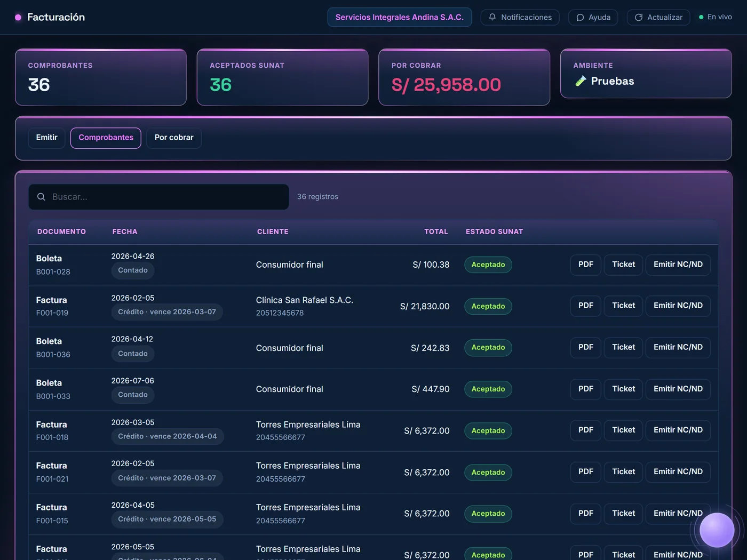Image resolution: width=747 pixels, height=560 pixels.
Task: Click the magnifier icon in search box
Action: point(41,197)
